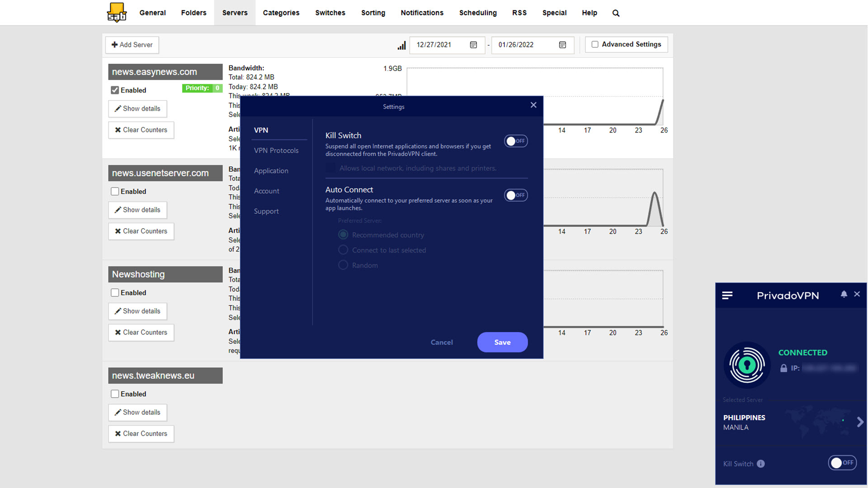The height and width of the screenshot is (488, 868).
Task: Clear Counters for Newshosting
Action: tap(141, 332)
